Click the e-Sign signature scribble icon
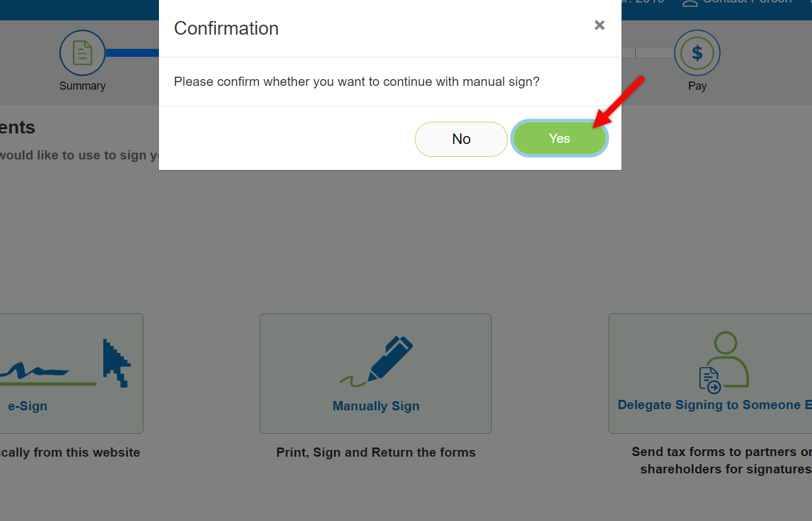The width and height of the screenshot is (812, 521). click(35, 371)
